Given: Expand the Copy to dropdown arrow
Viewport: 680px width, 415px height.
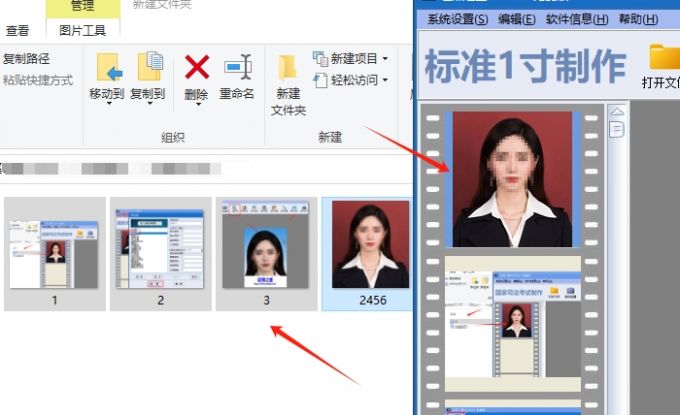Looking at the screenshot, I should (x=149, y=104).
